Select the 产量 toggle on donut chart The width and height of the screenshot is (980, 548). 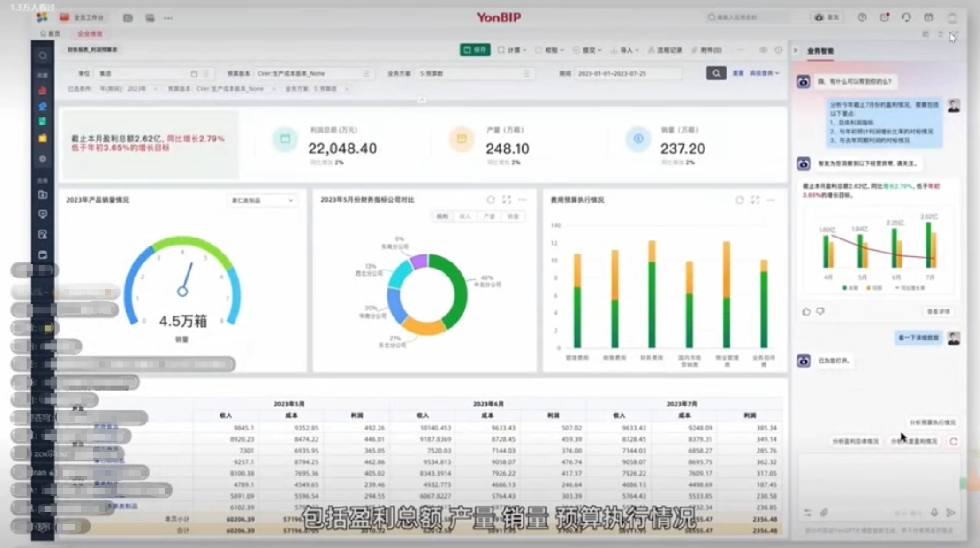489,217
